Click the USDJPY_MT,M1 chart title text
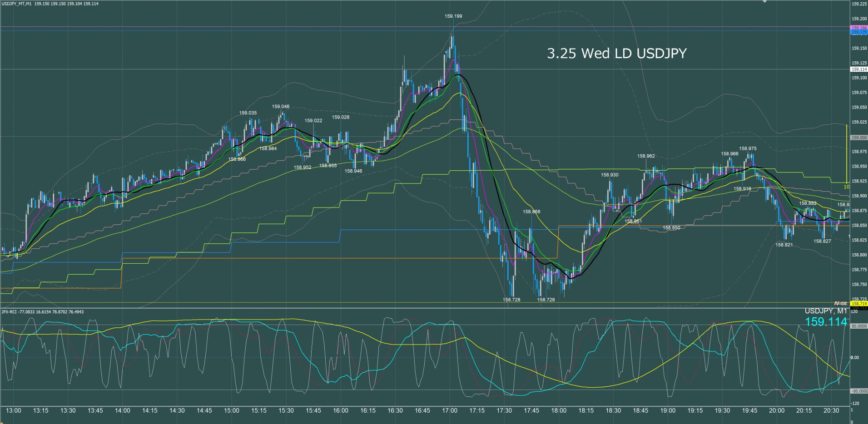The height and width of the screenshot is (424, 868). [x=16, y=4]
